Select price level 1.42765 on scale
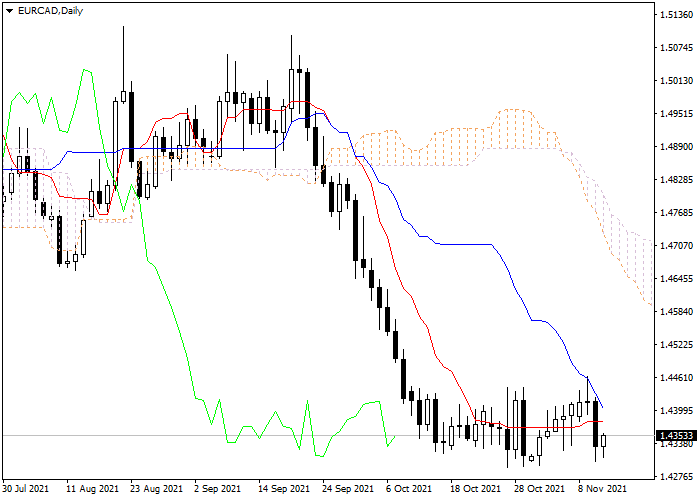The height and width of the screenshot is (500, 700). pyautogui.click(x=676, y=477)
